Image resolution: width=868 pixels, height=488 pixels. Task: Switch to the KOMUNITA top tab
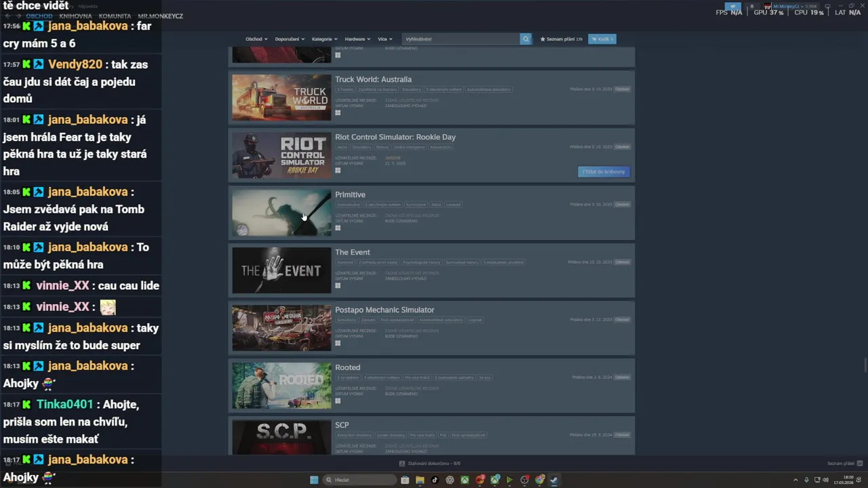click(x=115, y=16)
